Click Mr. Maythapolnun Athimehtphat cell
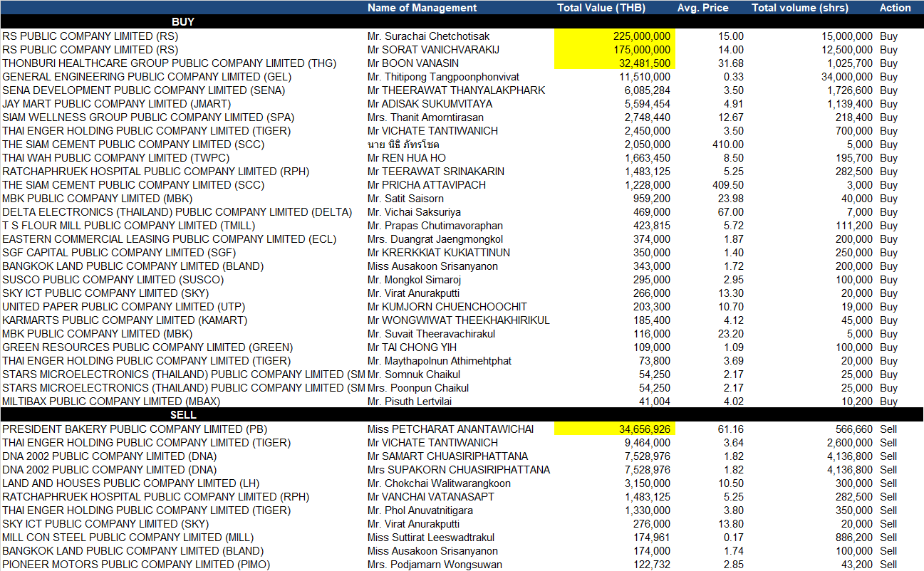 tap(440, 361)
